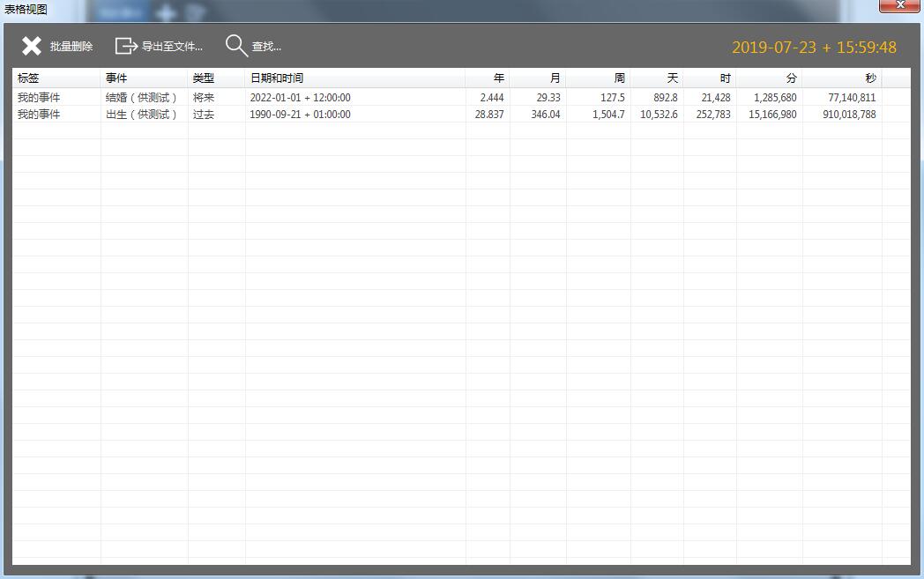The width and height of the screenshot is (924, 579).
Task: Select the 结婚（供测试） event cell
Action: (x=141, y=98)
